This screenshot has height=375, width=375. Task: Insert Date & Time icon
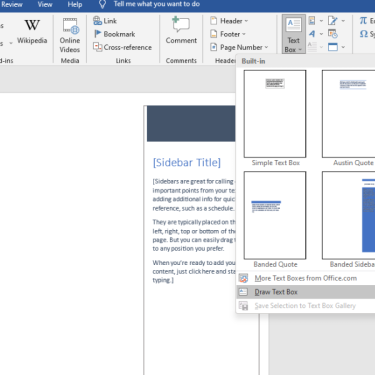point(333,34)
